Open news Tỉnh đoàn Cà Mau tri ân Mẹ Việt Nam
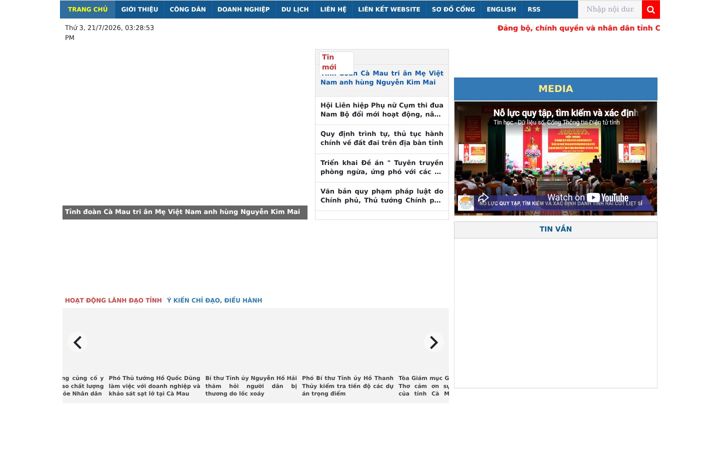This screenshot has width=720, height=450. [382, 78]
